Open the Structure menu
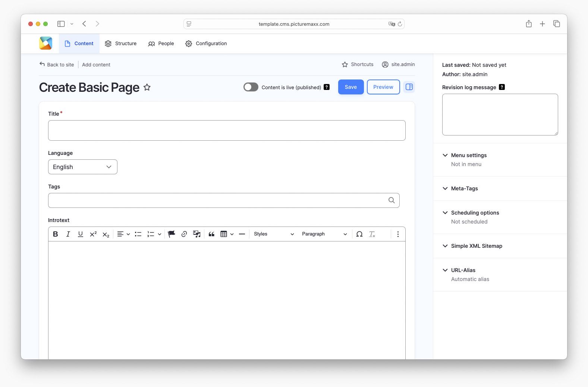This screenshot has height=387, width=588. (121, 44)
